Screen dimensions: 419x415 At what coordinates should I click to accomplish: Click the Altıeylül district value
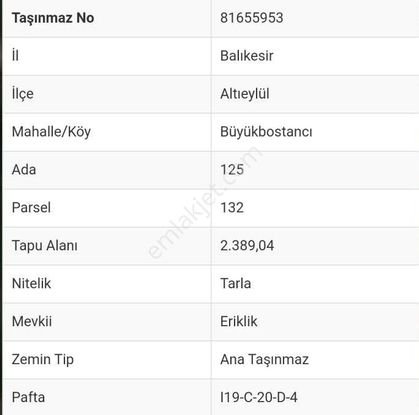pyautogui.click(x=245, y=94)
